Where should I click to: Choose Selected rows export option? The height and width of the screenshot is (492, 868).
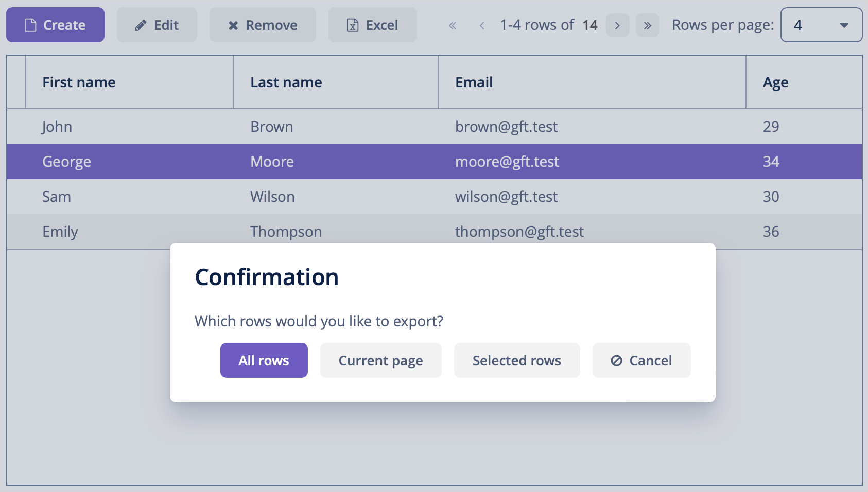click(517, 360)
